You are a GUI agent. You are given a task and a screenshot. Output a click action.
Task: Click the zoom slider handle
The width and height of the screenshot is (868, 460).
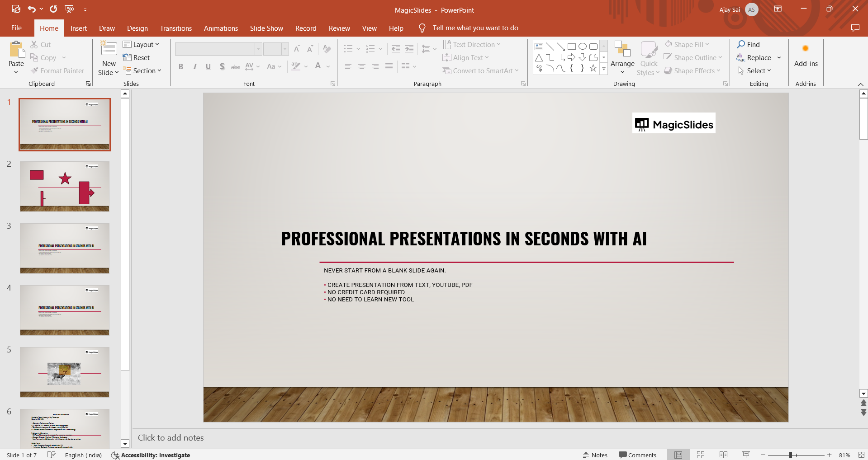click(x=790, y=455)
